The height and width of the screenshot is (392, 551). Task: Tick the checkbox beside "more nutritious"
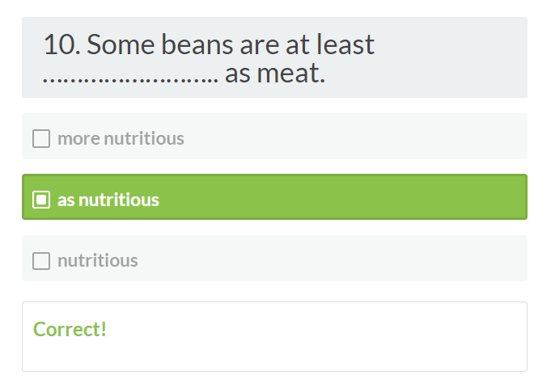pyautogui.click(x=41, y=139)
